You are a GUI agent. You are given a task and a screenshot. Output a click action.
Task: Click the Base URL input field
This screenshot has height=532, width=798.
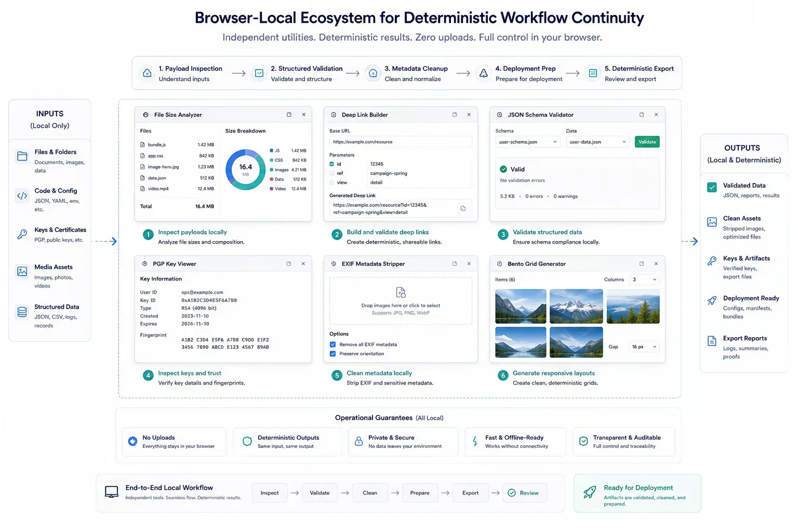click(401, 142)
